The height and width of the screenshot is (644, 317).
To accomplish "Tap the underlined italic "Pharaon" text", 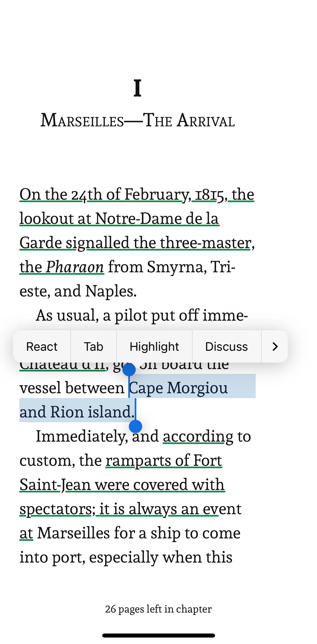I will point(75,267).
